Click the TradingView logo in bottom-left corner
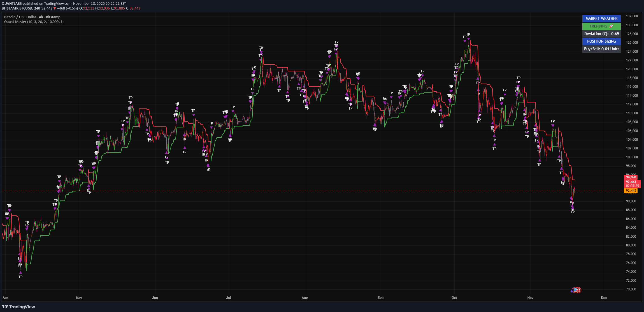Screen dimensions: 644x312 (18, 307)
